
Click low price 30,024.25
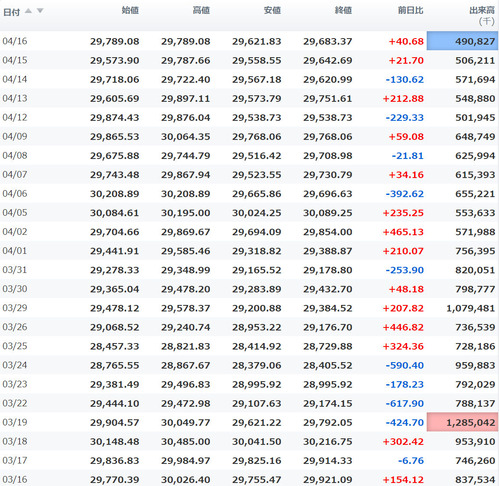pyautogui.click(x=257, y=213)
